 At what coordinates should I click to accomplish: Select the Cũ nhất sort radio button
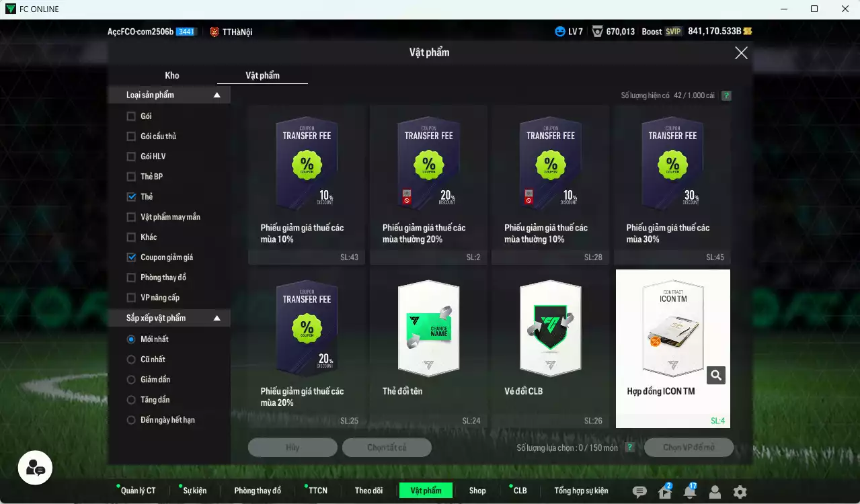pos(131,360)
